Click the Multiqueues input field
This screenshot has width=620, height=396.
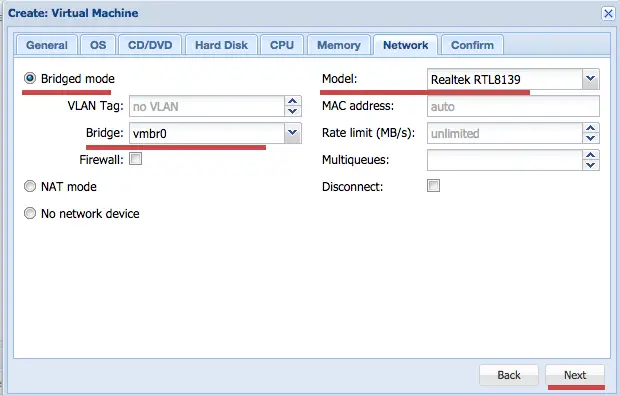pos(505,160)
